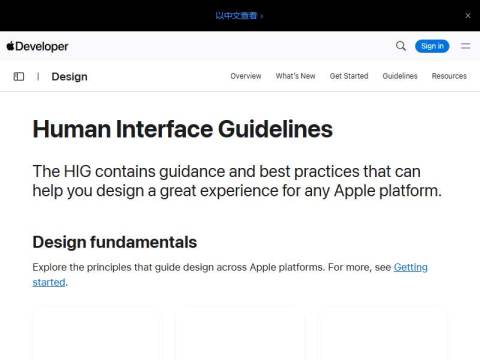Switch to Get Started tab
This screenshot has width=480, height=360.
pos(349,76)
